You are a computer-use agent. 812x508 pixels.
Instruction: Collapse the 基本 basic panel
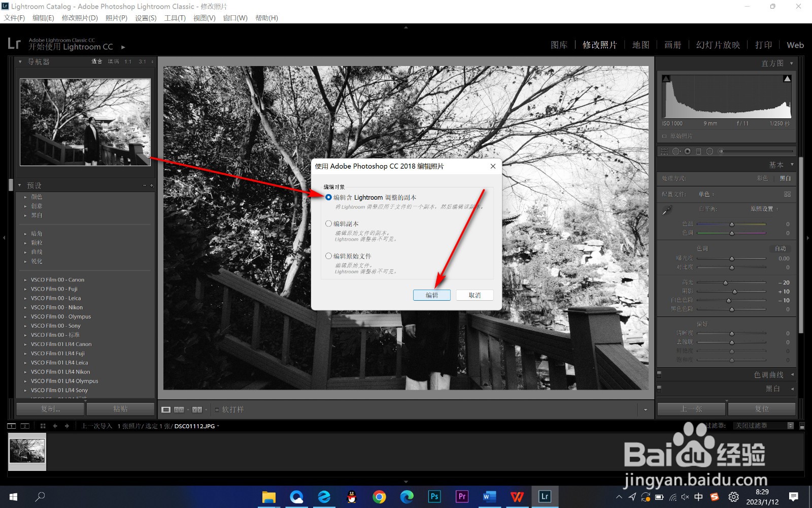click(792, 165)
